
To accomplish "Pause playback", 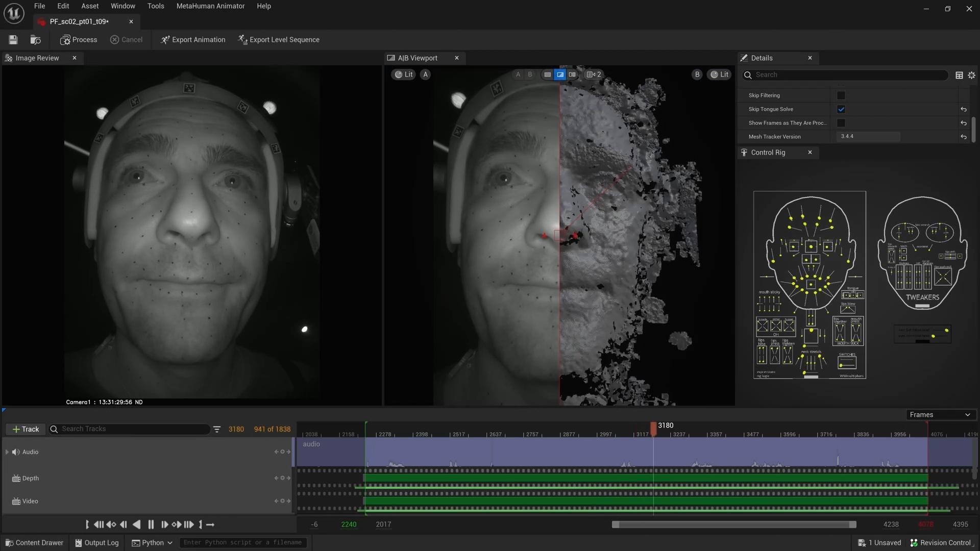I will pos(151,524).
